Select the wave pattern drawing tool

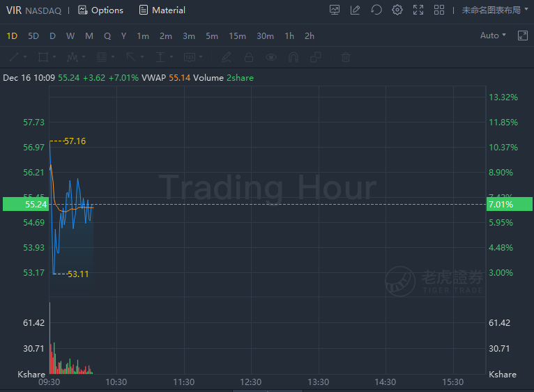tap(73, 57)
